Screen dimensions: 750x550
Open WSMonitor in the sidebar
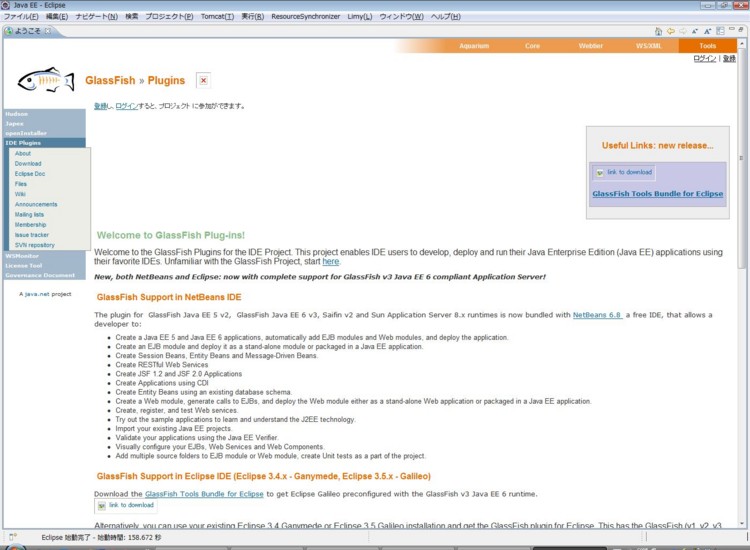[x=22, y=256]
